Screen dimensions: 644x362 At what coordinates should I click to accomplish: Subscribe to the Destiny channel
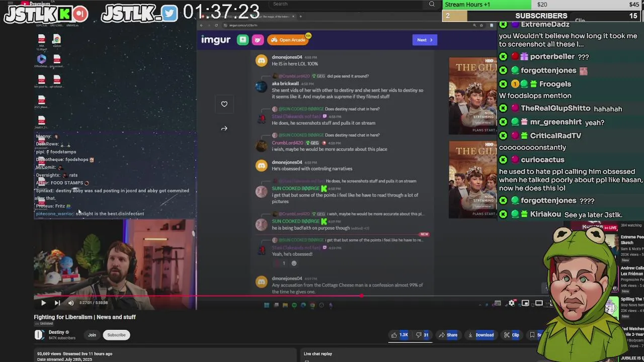click(x=116, y=335)
